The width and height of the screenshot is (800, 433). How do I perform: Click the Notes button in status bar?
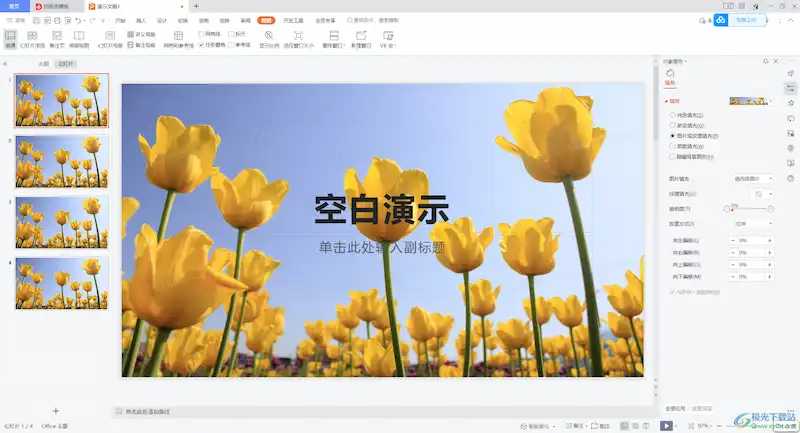[574, 426]
